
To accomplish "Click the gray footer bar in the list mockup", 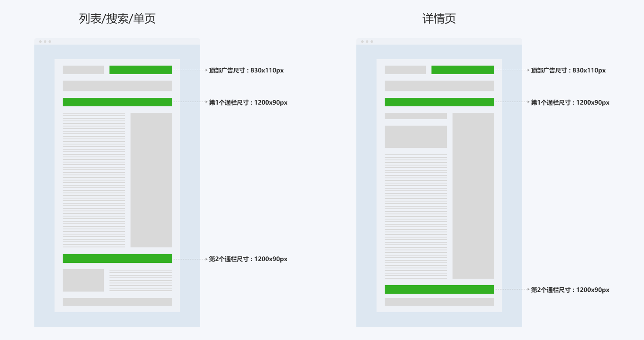I will tap(117, 302).
